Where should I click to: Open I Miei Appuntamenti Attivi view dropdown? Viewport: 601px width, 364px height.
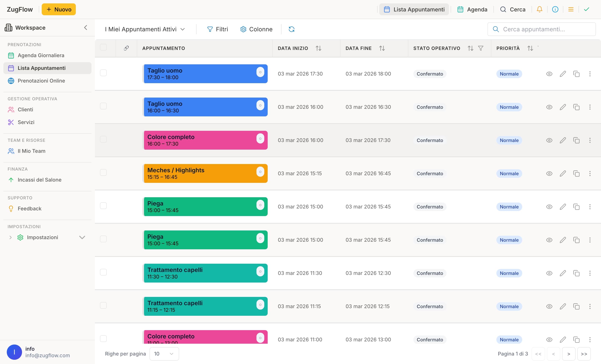click(x=145, y=29)
